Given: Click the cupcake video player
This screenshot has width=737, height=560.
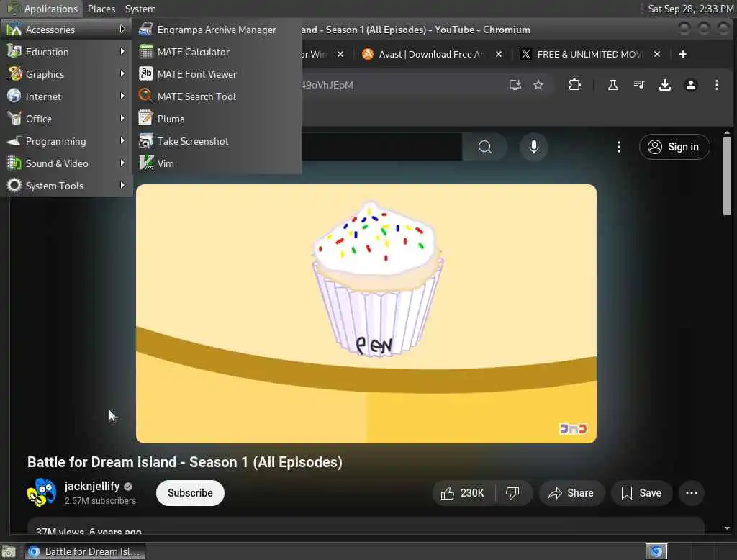Looking at the screenshot, I should (x=366, y=314).
